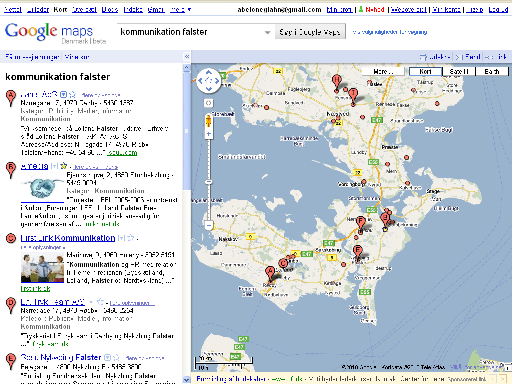
Task: Star the result C Kommunikation listing
Action: pos(131,238)
